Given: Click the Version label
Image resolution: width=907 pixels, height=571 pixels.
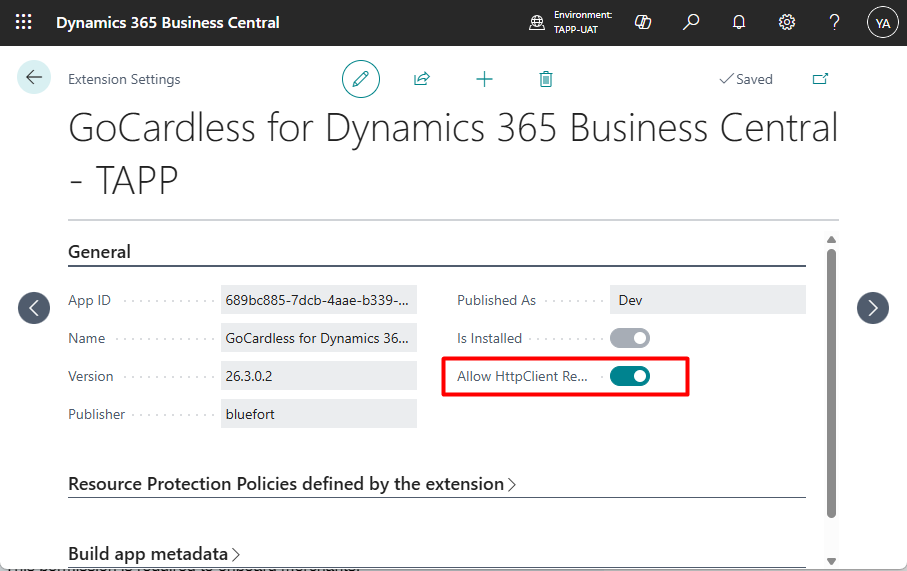Looking at the screenshot, I should coord(91,376).
